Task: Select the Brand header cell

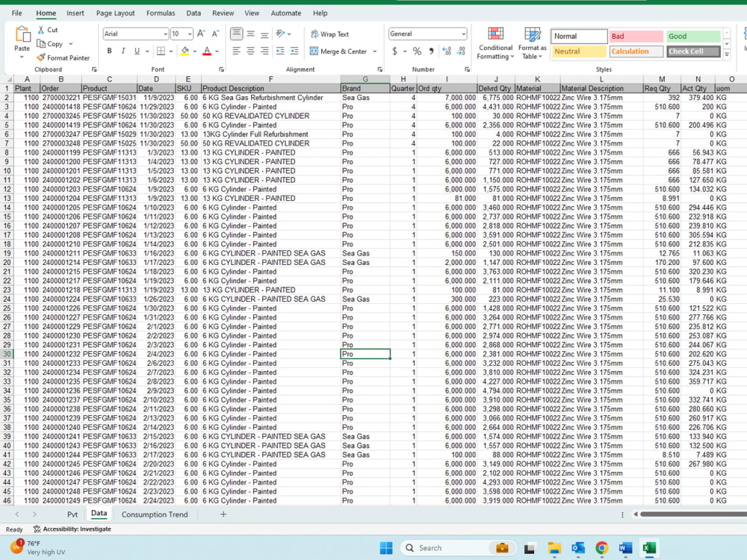Action: 365,88
